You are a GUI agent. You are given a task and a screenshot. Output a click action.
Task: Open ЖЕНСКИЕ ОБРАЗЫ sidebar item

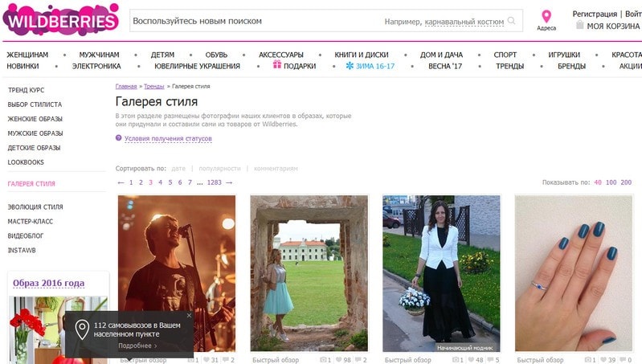(35, 119)
